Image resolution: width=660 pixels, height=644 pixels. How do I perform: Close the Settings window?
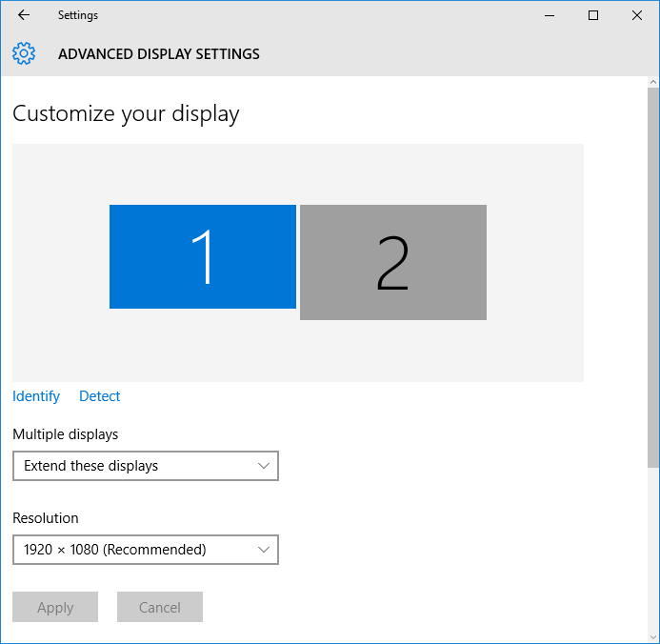point(637,15)
